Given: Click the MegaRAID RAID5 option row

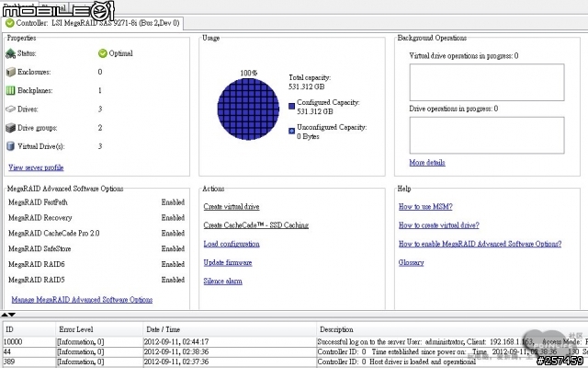Looking at the screenshot, I should [96, 280].
